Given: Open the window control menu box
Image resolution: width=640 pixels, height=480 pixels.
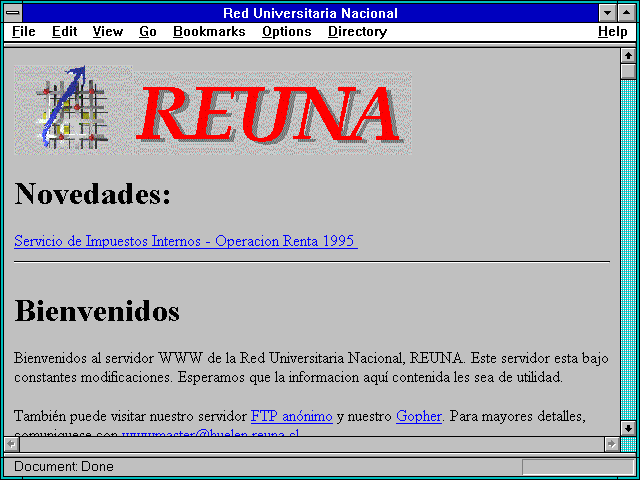Looking at the screenshot, I should (13, 13).
